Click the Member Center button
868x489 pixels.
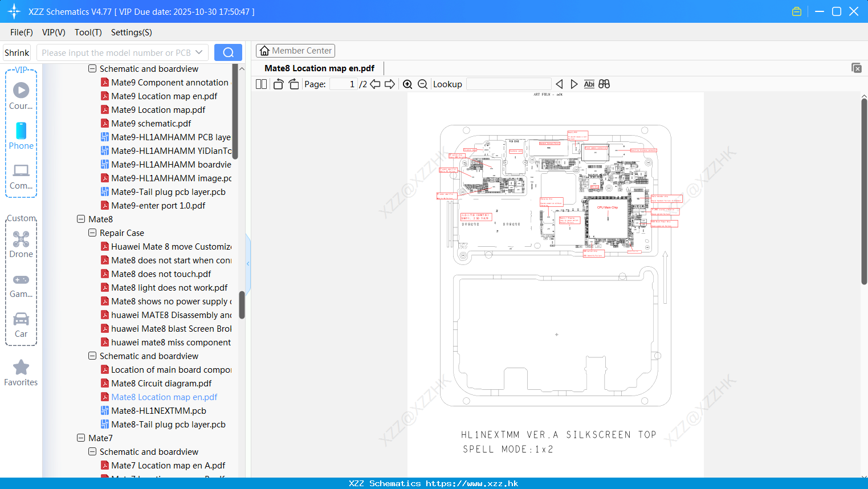coord(295,51)
